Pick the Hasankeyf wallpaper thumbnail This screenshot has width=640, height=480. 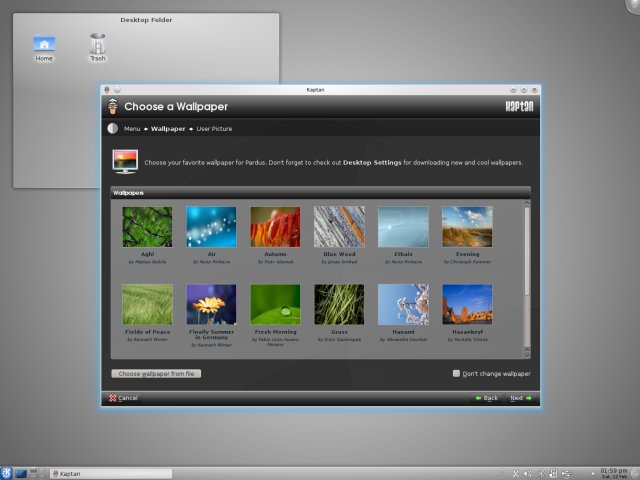[x=467, y=304]
